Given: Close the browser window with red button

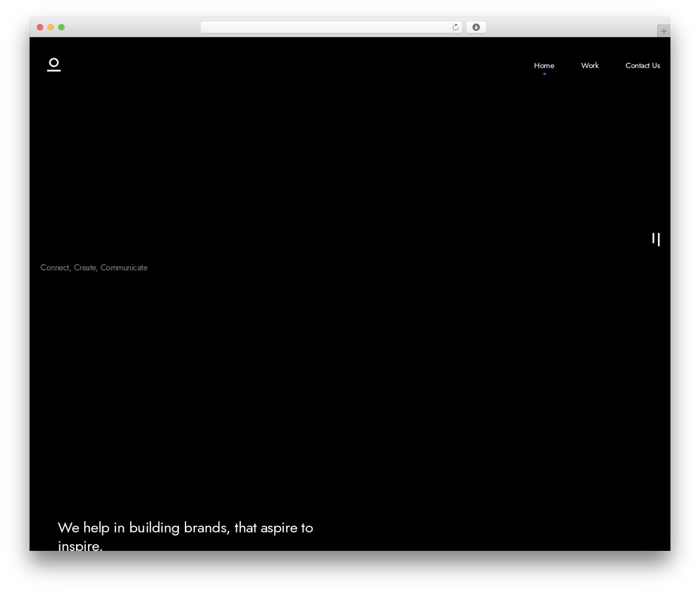Looking at the screenshot, I should point(40,27).
